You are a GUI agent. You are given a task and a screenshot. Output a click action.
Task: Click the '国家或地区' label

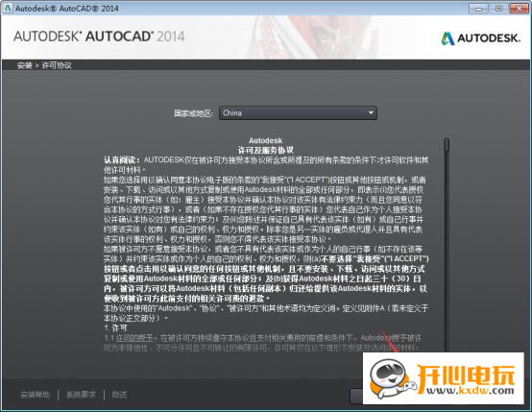point(193,113)
